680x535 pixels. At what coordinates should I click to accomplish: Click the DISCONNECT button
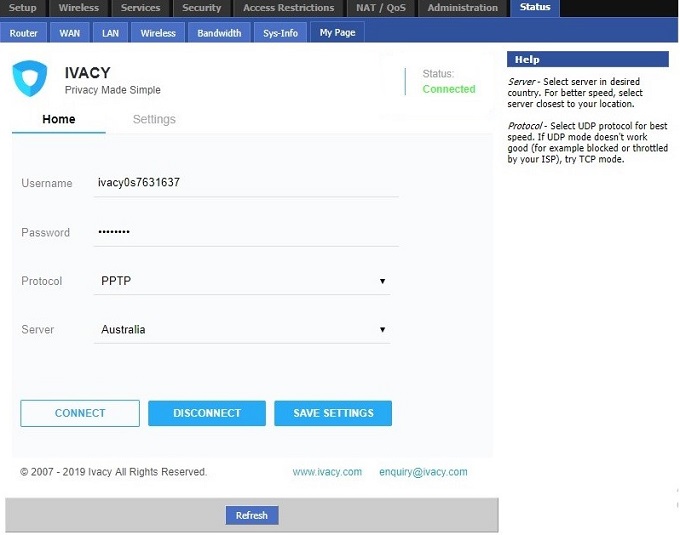pos(207,413)
